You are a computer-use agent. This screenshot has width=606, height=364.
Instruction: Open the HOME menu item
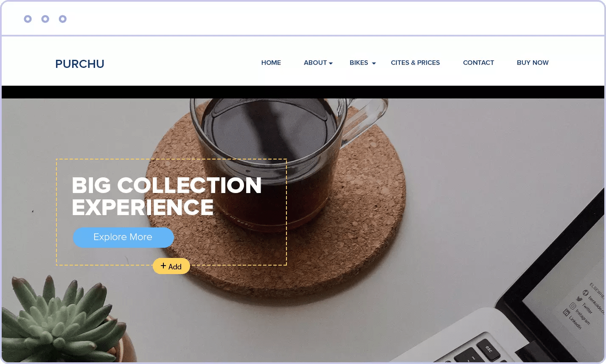click(271, 62)
